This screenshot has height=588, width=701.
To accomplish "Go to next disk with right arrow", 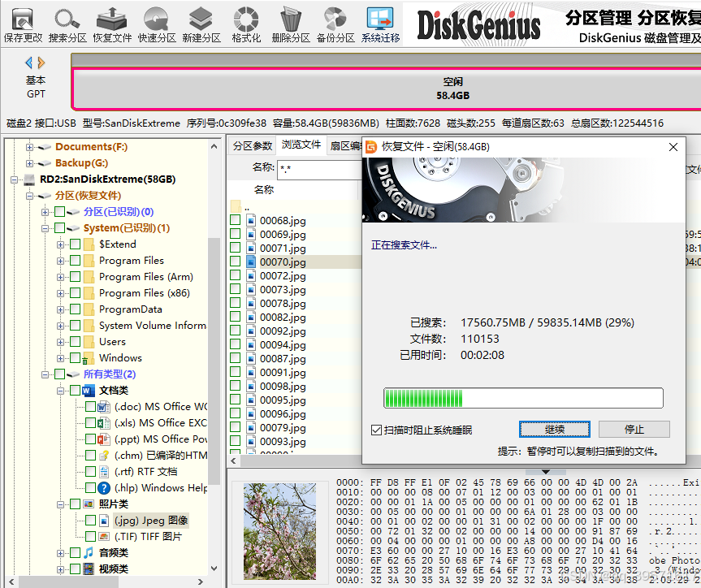I will (x=41, y=63).
